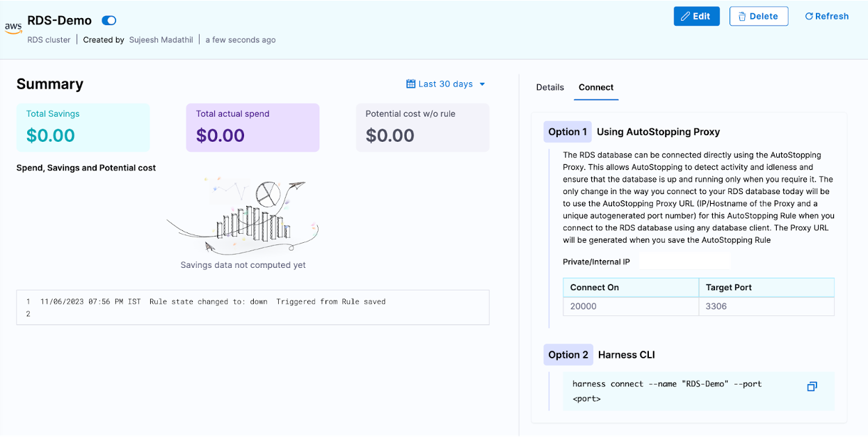Click the Option 2 badge
Viewport: 868px width, 437px height.
pos(568,355)
